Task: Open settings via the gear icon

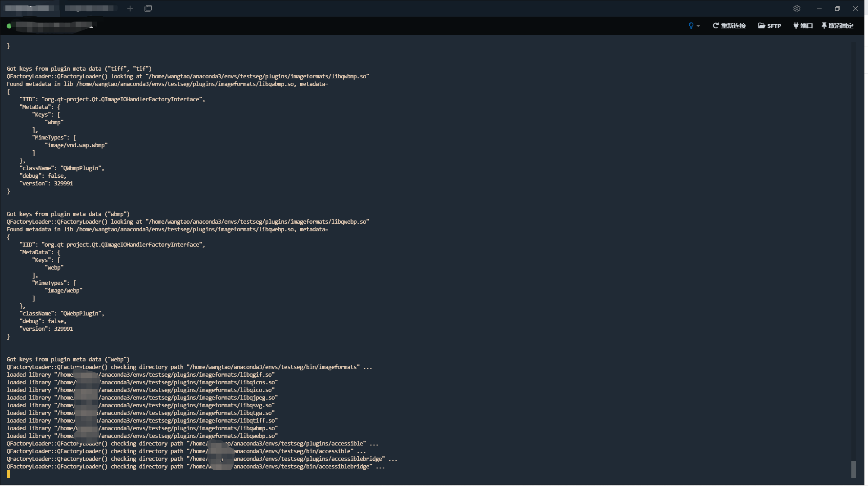Action: click(x=796, y=9)
